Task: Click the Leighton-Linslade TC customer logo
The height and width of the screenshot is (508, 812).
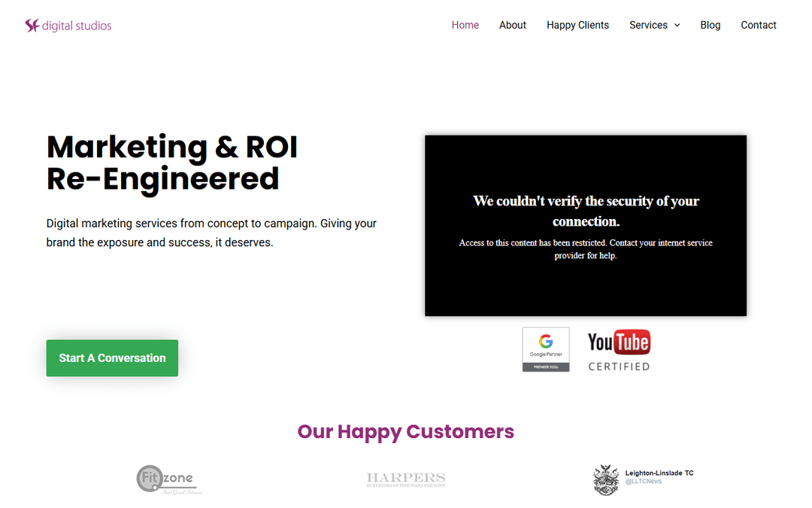Action: 643,479
